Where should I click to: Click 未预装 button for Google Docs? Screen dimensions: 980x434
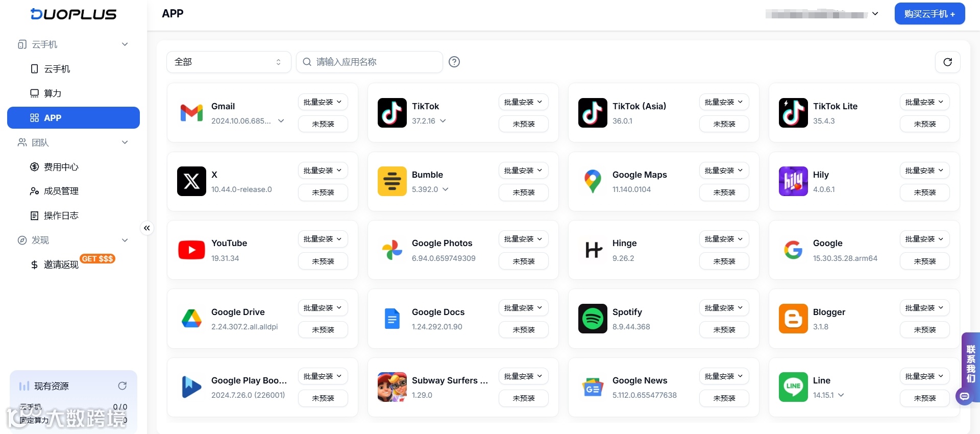click(523, 330)
